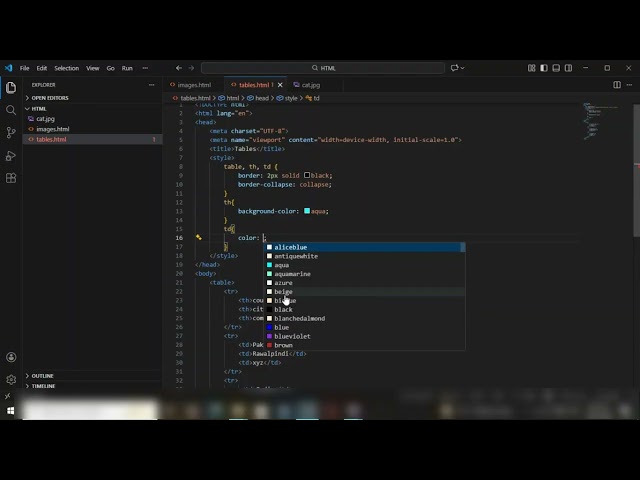Switch to the cat.jpg tab

[x=311, y=85]
